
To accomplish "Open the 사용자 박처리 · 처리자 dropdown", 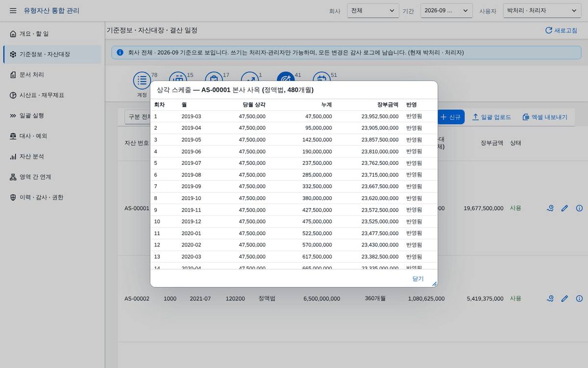I will (x=542, y=11).
